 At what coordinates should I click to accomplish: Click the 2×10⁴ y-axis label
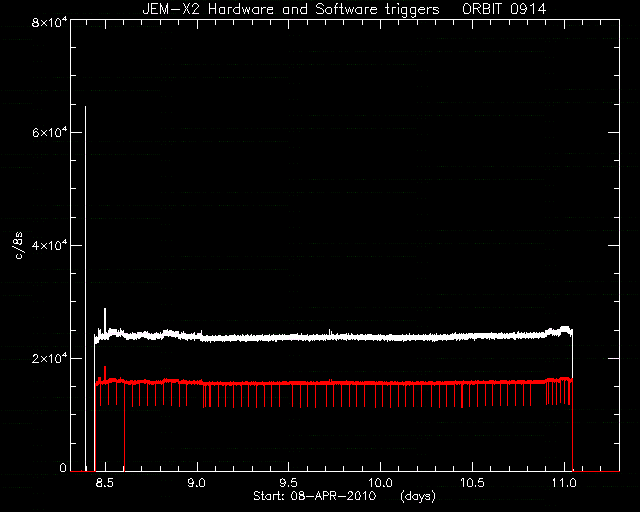coord(50,358)
